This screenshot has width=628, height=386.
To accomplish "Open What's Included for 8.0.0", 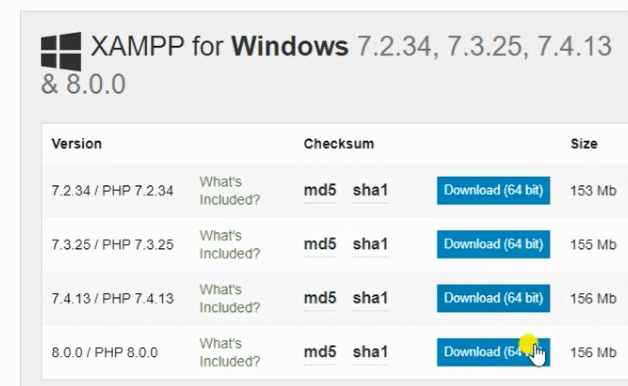I will pyautogui.click(x=229, y=353).
